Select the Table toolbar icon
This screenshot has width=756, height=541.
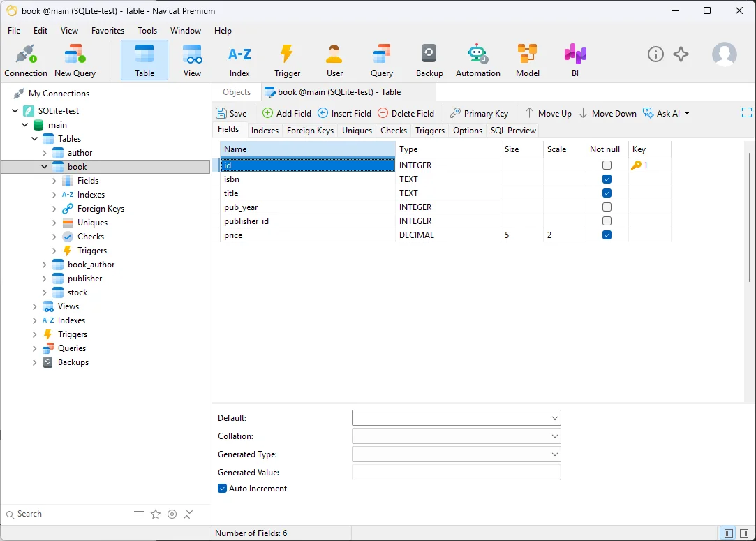click(144, 61)
